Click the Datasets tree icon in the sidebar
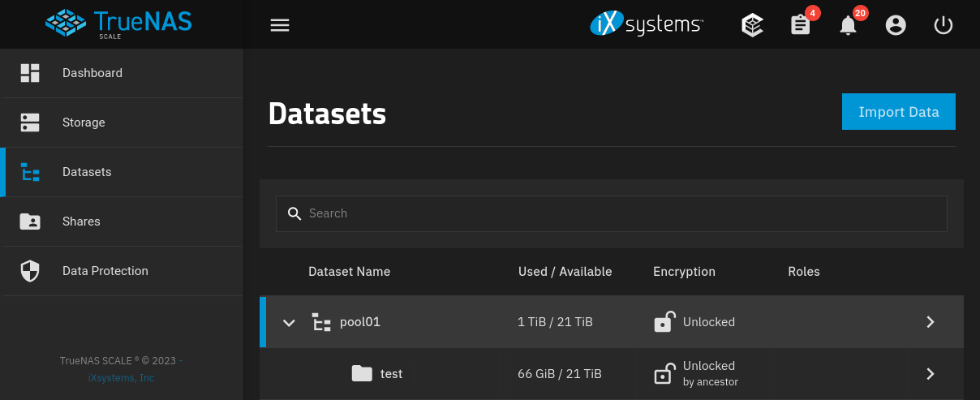 [x=30, y=172]
